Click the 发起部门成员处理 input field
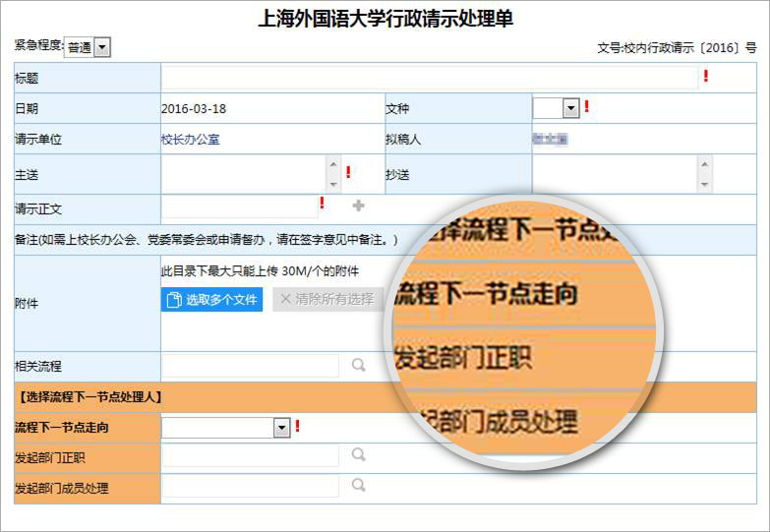 pos(251,487)
